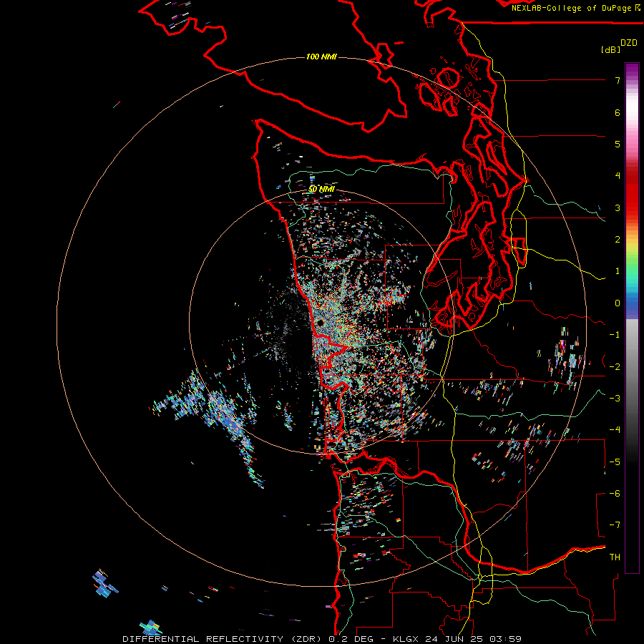This screenshot has height=644, width=644.
Task: Click the -4 value on color scale
Action: pyautogui.click(x=615, y=430)
